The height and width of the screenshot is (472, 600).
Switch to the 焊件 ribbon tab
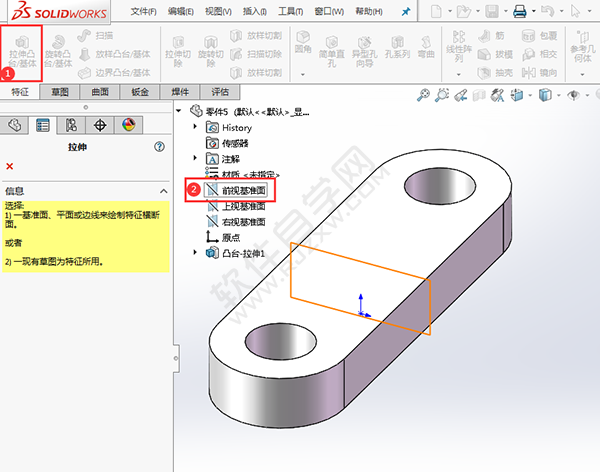coord(180,92)
